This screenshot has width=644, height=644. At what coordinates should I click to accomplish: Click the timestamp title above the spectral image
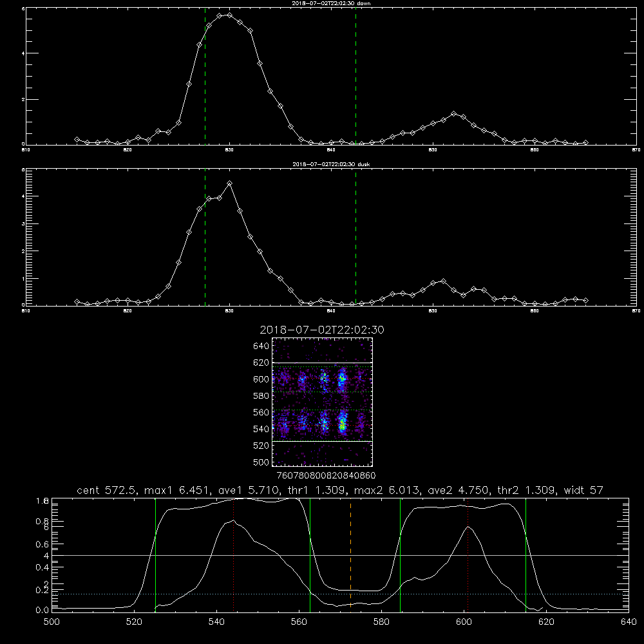322,330
